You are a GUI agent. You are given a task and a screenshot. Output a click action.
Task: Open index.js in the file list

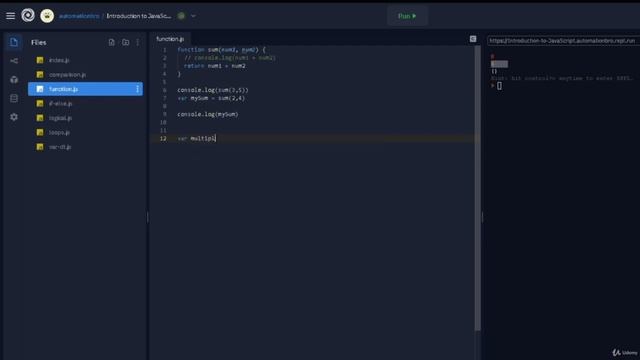click(x=85, y=60)
